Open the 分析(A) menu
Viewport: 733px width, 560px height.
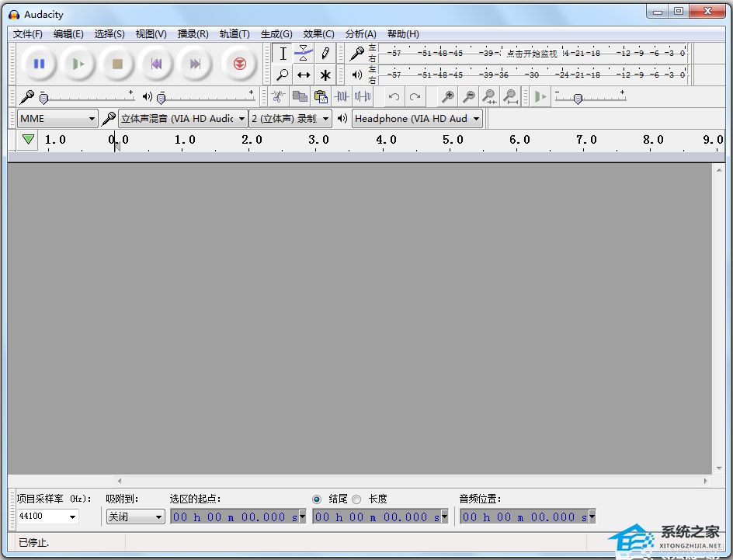click(x=361, y=34)
